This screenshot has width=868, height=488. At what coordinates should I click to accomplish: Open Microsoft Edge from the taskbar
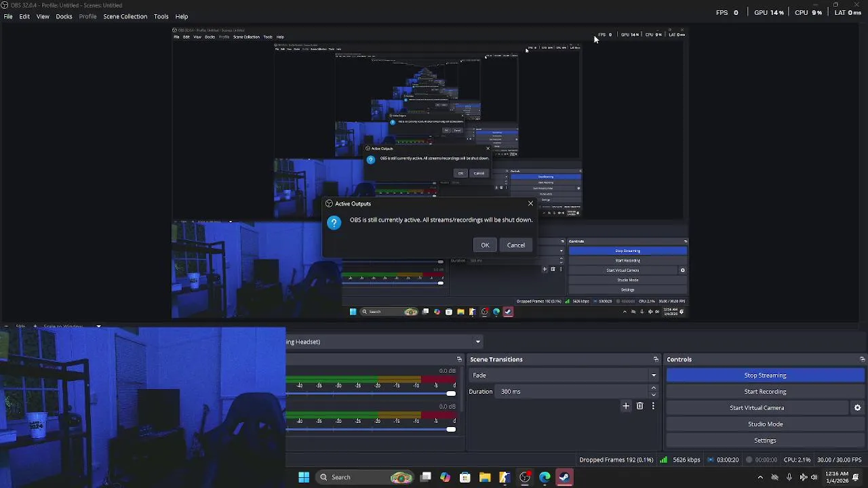tap(545, 477)
